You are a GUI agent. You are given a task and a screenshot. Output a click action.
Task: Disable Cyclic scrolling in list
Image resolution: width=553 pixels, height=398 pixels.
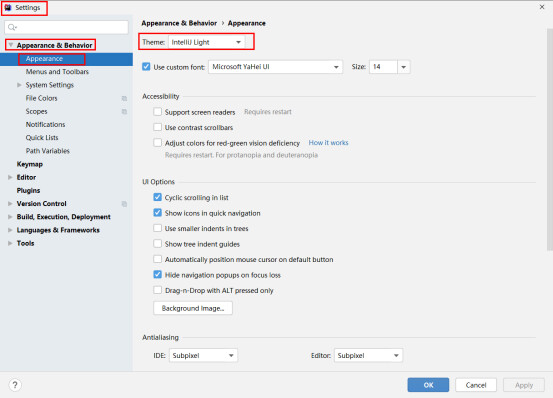click(158, 197)
